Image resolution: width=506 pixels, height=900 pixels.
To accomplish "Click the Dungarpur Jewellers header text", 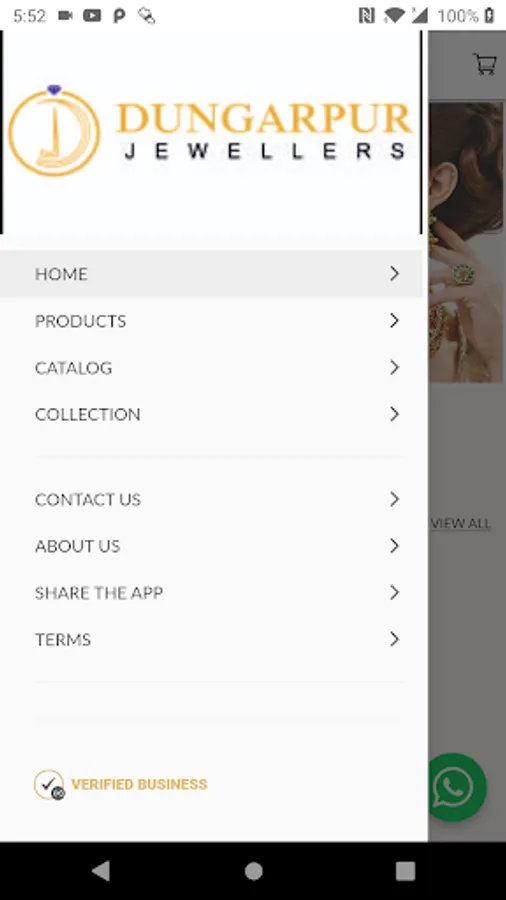I will tap(264, 132).
